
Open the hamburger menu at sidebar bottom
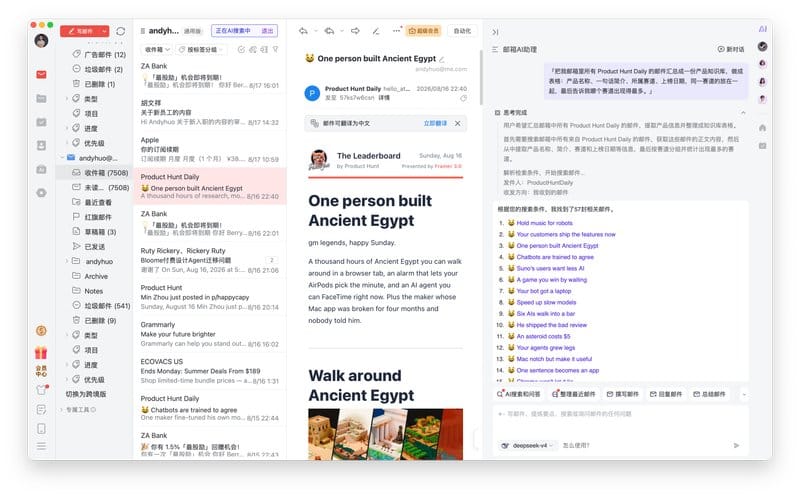[x=41, y=446]
